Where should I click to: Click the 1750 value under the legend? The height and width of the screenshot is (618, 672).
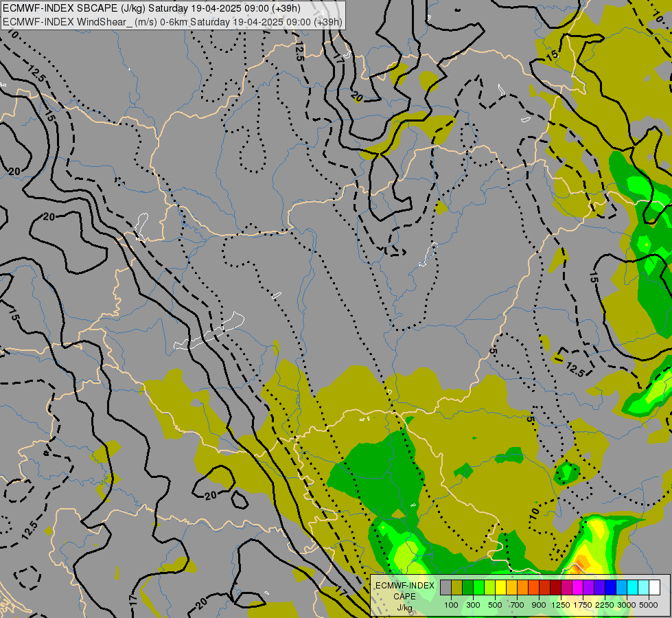tap(583, 605)
